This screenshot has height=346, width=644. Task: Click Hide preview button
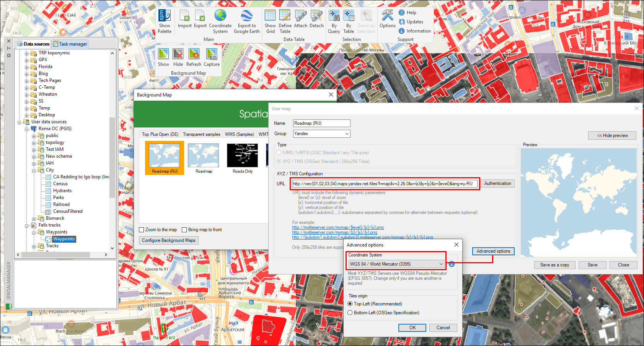pyautogui.click(x=612, y=135)
